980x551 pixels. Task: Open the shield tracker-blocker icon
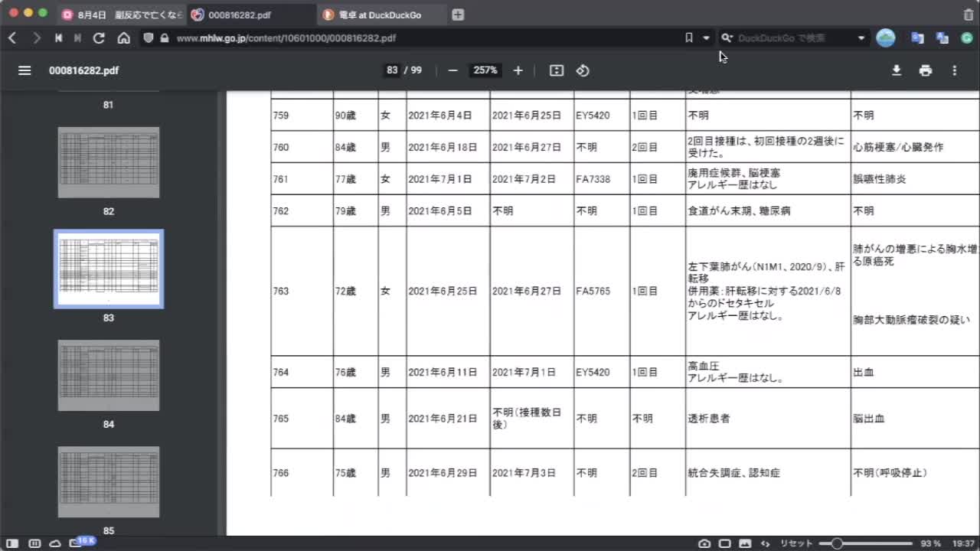[x=149, y=37]
